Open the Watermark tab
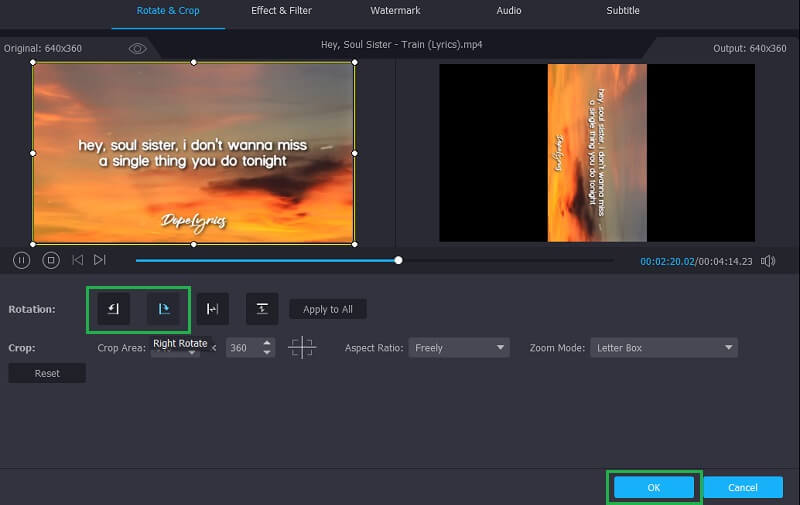This screenshot has width=800, height=505. click(395, 11)
